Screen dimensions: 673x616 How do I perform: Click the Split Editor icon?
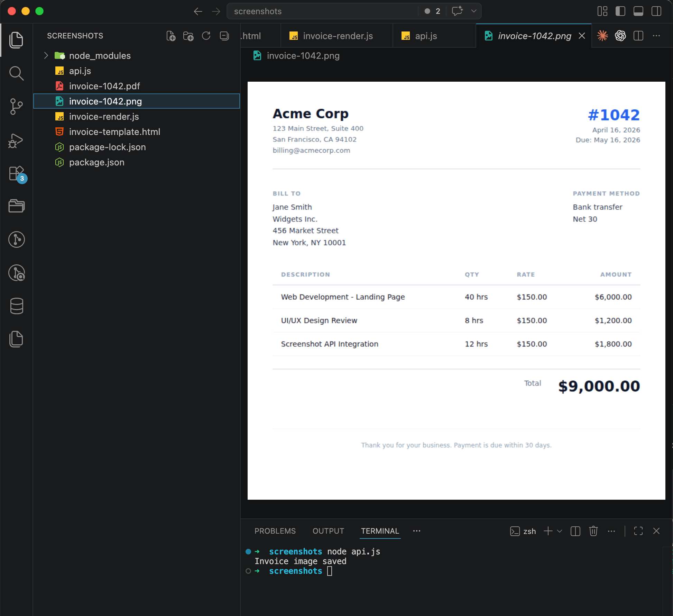point(638,36)
